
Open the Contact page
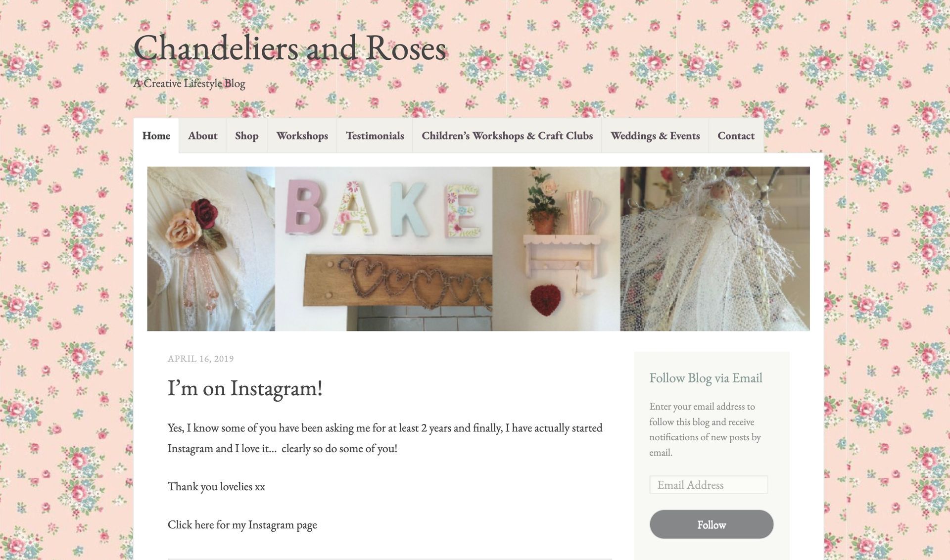(736, 136)
